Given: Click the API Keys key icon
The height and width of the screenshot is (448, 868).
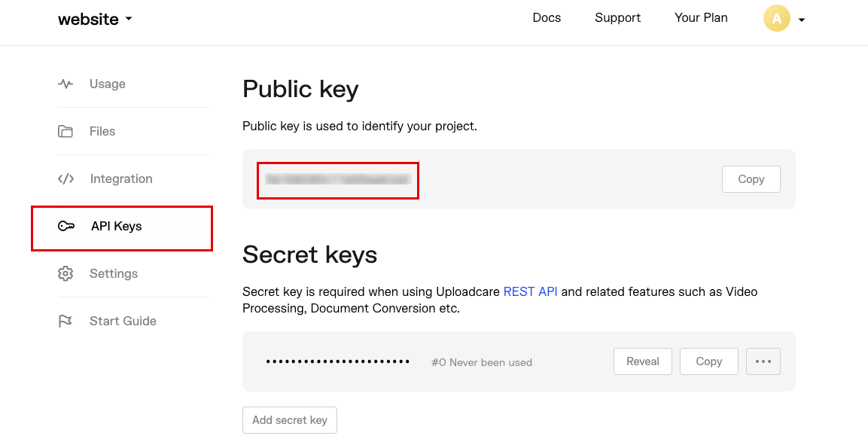Looking at the screenshot, I should click(66, 226).
